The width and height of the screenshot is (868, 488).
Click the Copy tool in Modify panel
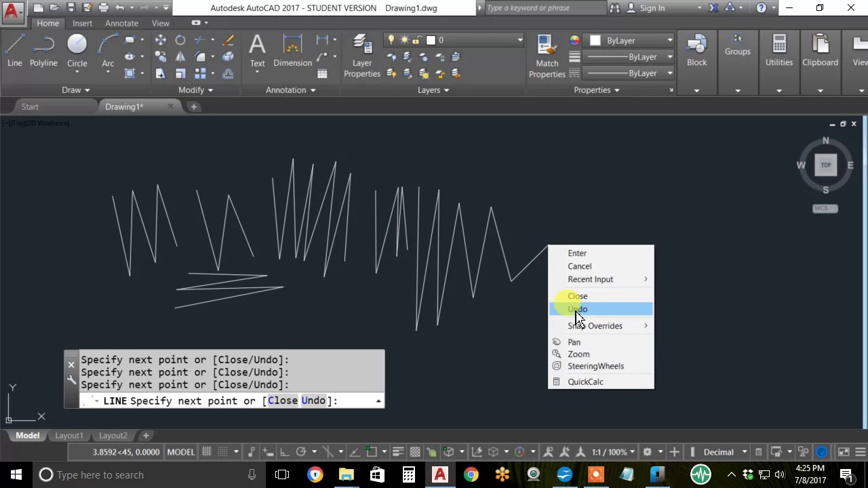160,57
